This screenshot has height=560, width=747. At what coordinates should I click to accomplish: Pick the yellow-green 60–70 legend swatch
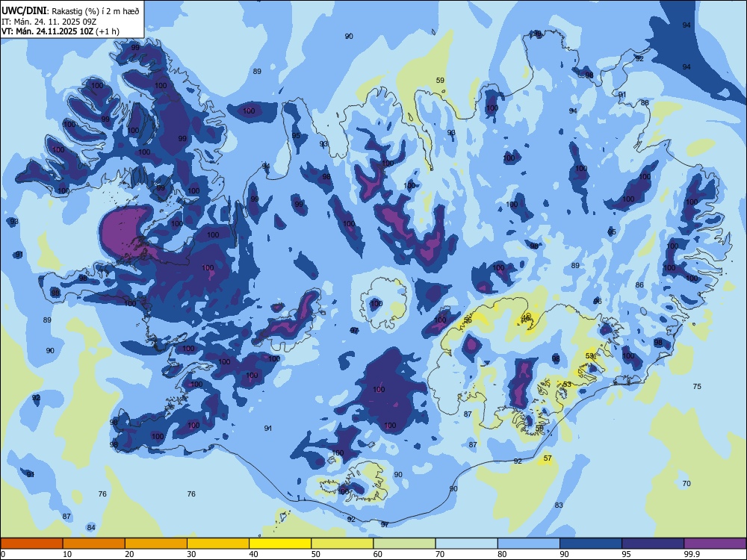(404, 544)
